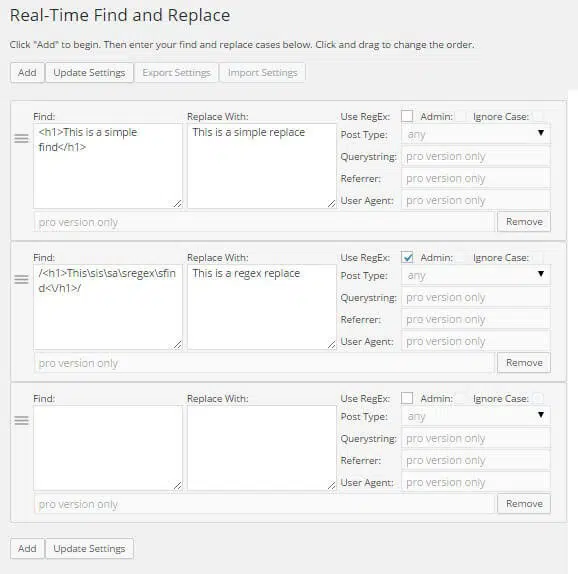The image size is (578, 574).
Task: Click resize grip of third Find textarea
Action: (x=178, y=486)
